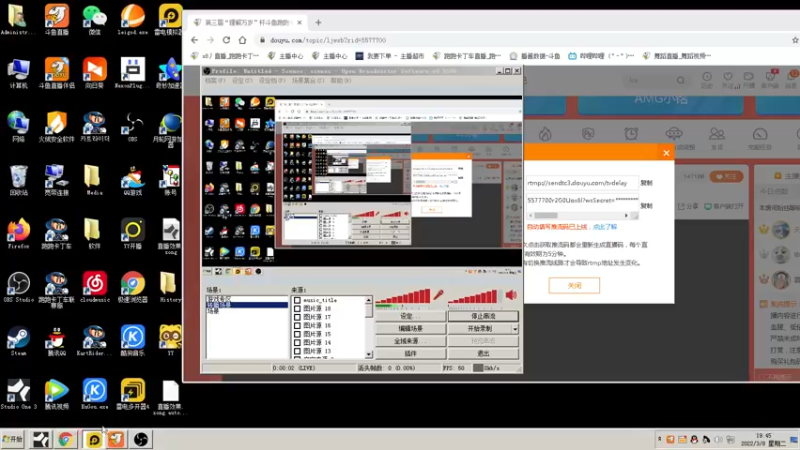Open the 斗鱼直播 desktop shortcut
Screen dimensions: 800x450
click(x=57, y=18)
